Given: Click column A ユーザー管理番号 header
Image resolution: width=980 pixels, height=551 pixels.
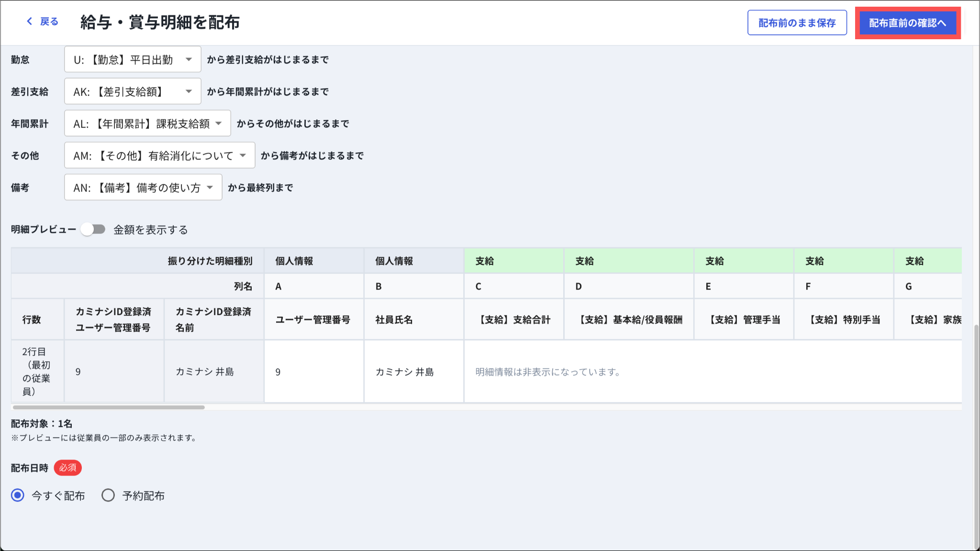Looking at the screenshot, I should (x=313, y=320).
